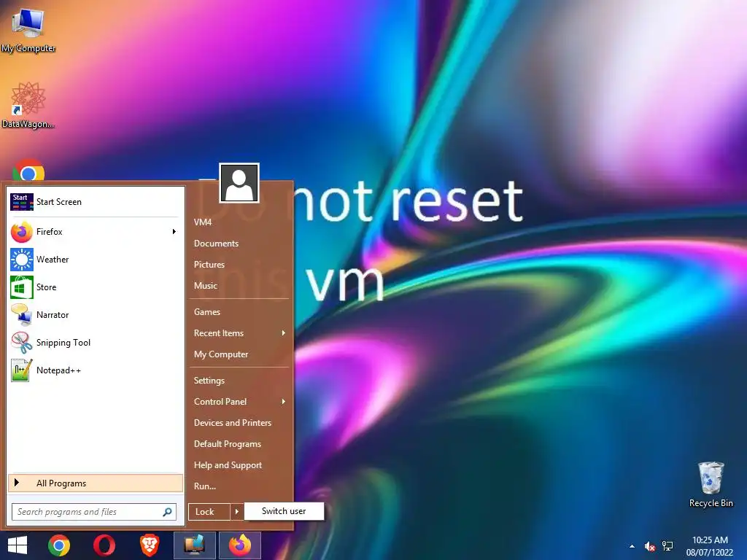Open the Weather app icon

click(x=21, y=260)
